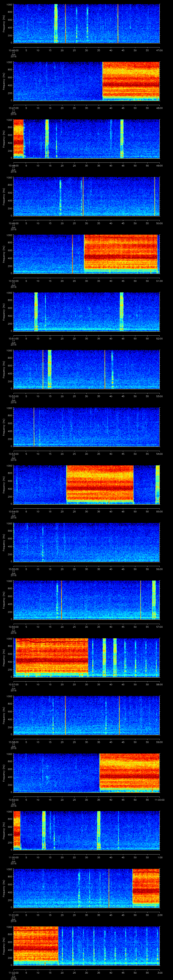Select the 10:52:00 start time label
This screenshot has width=173, height=980.
click(14, 396)
